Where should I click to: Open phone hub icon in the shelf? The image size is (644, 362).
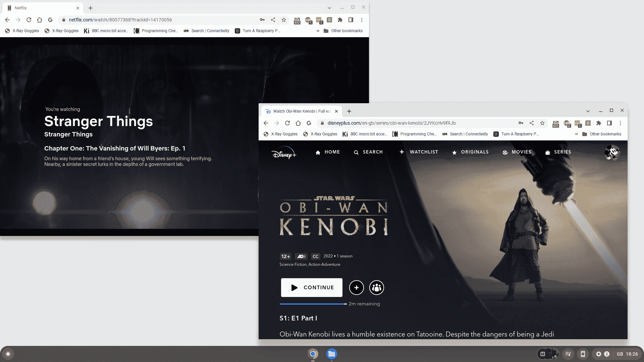point(583,354)
